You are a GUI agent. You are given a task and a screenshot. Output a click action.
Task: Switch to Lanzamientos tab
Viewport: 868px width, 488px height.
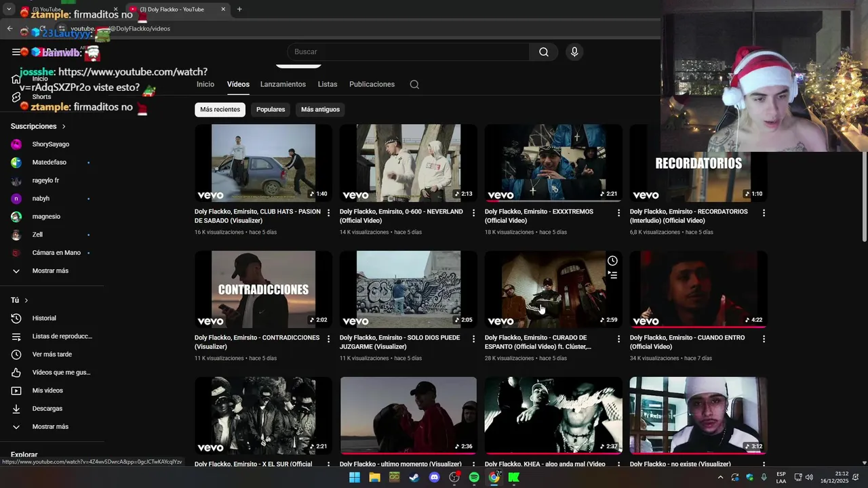[x=283, y=85]
